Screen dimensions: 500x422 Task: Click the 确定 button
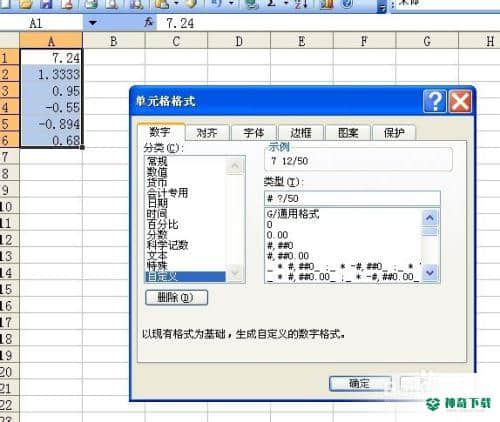[360, 384]
